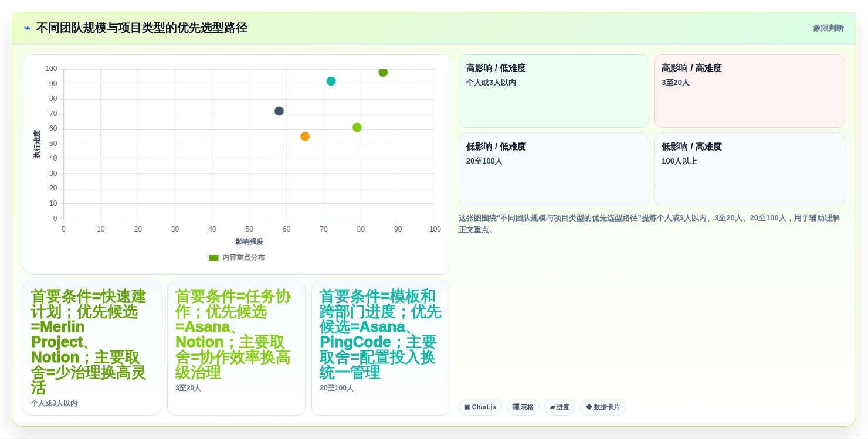Select the Asana、Notion task collaboration card
The height and width of the screenshot is (439, 868).
236,348
